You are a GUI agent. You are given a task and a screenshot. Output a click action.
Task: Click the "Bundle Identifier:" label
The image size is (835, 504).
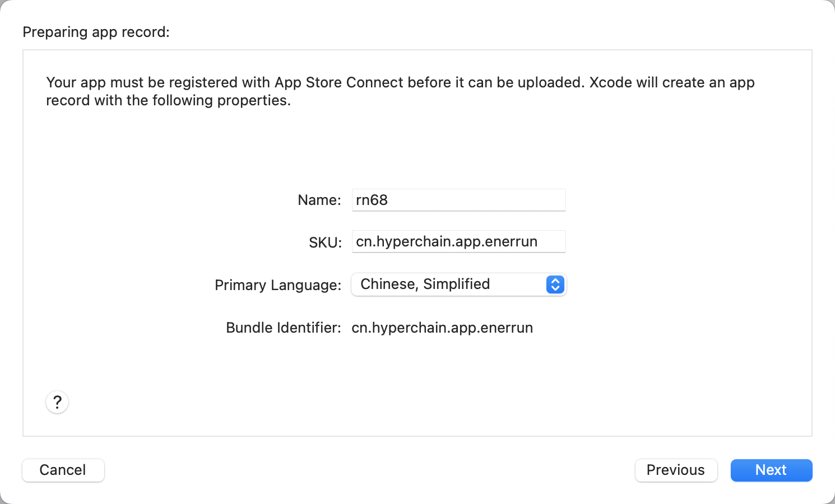click(283, 328)
